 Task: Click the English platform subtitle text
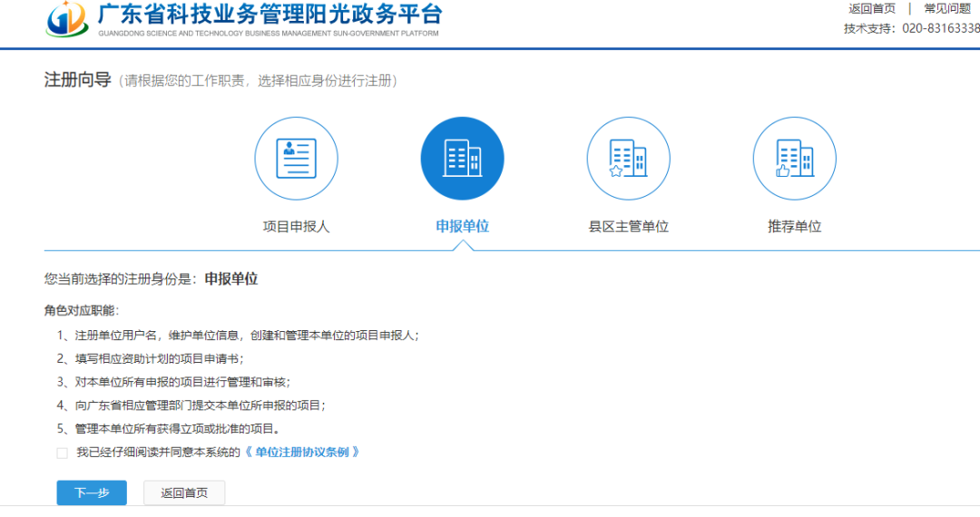tap(268, 34)
